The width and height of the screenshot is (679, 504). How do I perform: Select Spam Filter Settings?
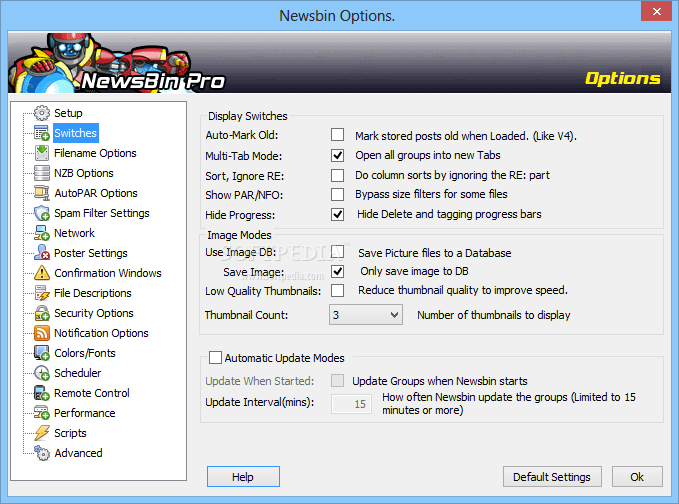coord(101,213)
